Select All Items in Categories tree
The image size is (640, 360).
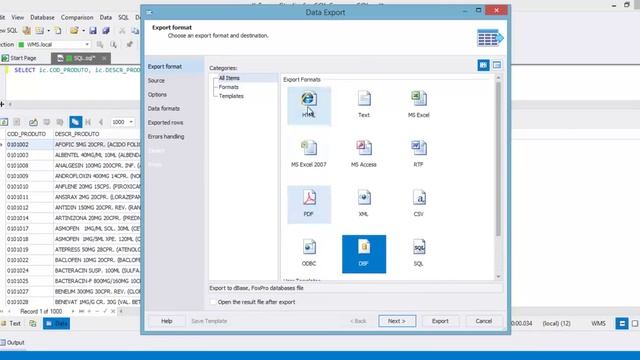tap(229, 78)
